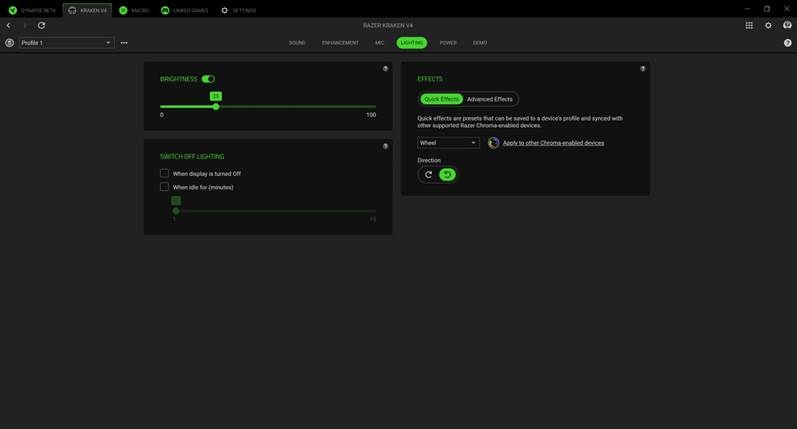Switch to the Mic section
The image size is (797, 429).
tap(380, 43)
